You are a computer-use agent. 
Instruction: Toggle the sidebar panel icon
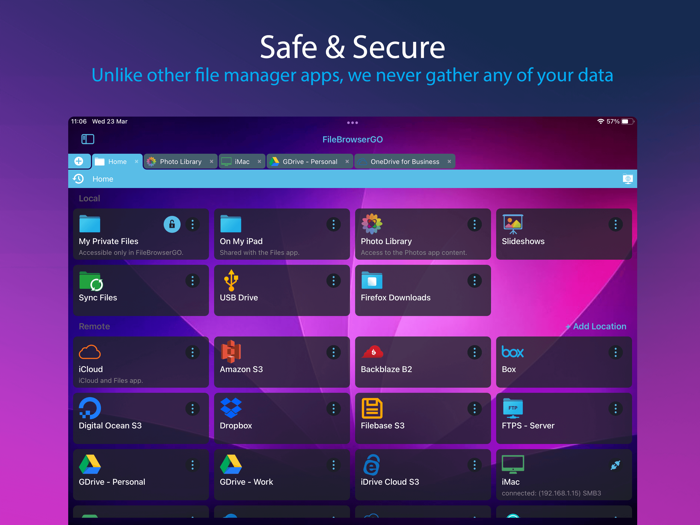[88, 139]
